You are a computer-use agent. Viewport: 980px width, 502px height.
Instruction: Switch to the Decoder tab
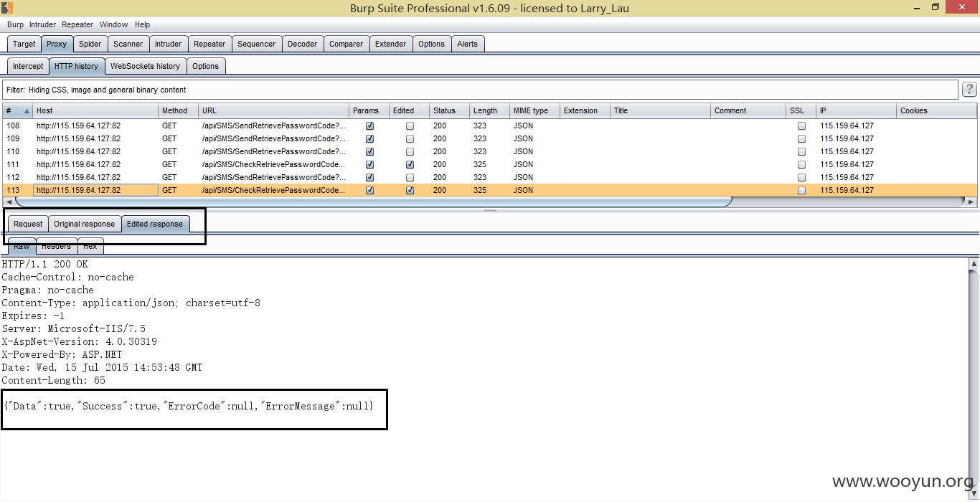coord(302,44)
